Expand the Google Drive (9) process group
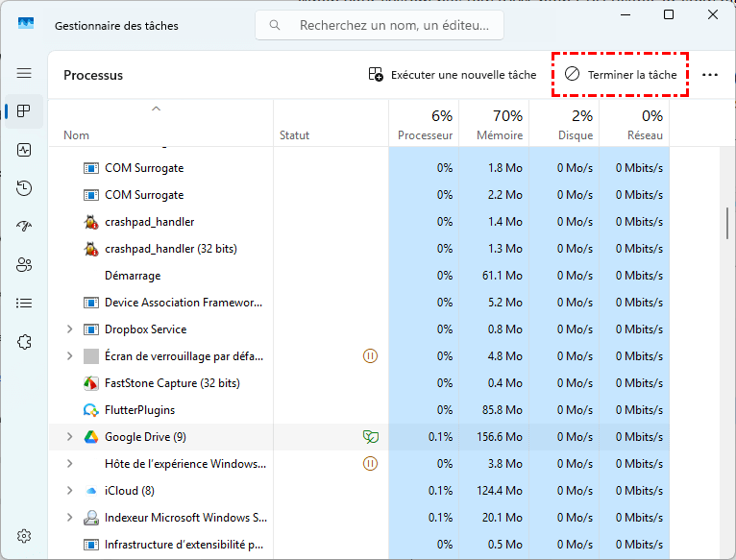This screenshot has width=736, height=560. click(x=69, y=437)
